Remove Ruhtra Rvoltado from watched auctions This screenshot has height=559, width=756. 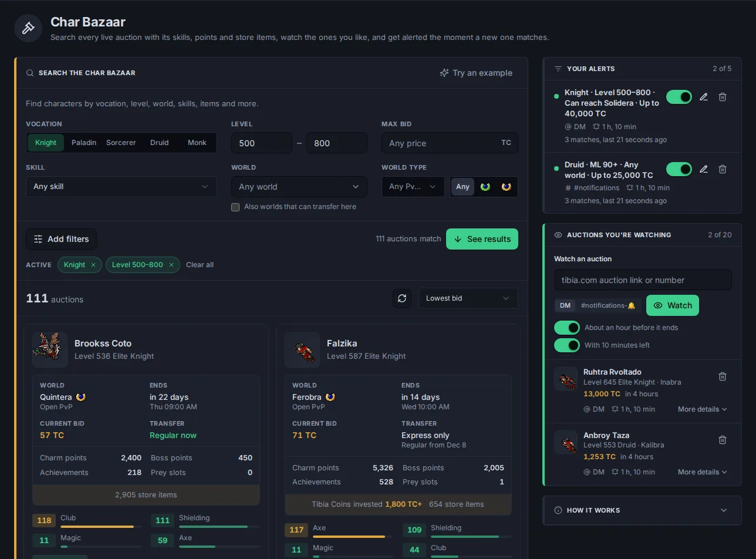click(x=723, y=376)
